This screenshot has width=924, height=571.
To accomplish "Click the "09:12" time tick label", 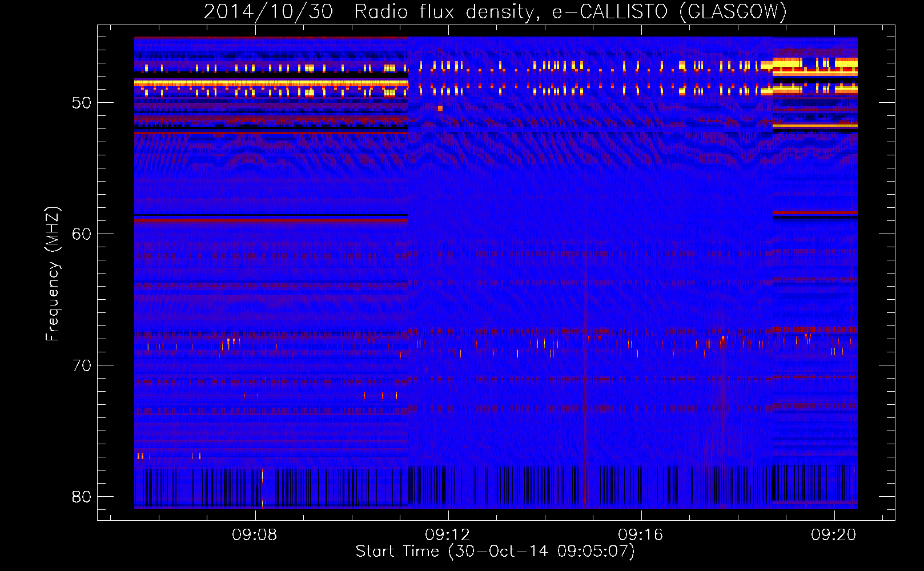I will pyautogui.click(x=448, y=534).
